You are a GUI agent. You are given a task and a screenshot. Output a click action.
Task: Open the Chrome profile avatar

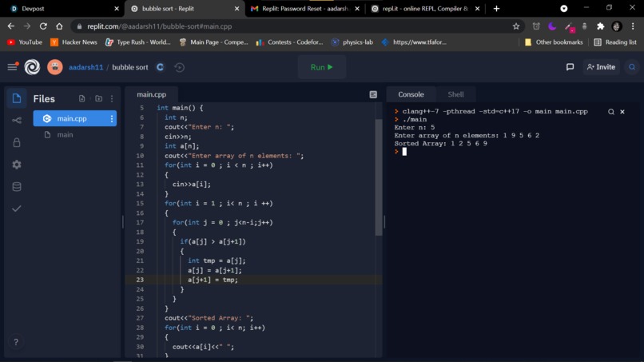pos(617,26)
